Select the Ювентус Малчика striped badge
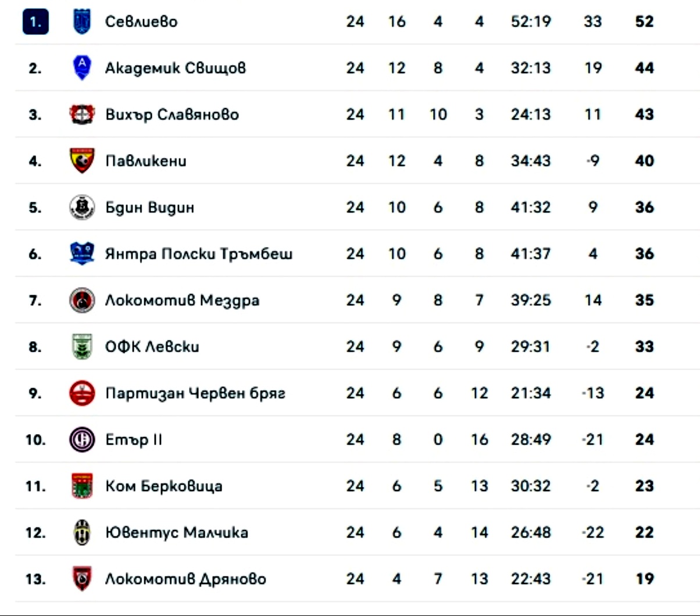This screenshot has height=616, width=700. [82, 532]
